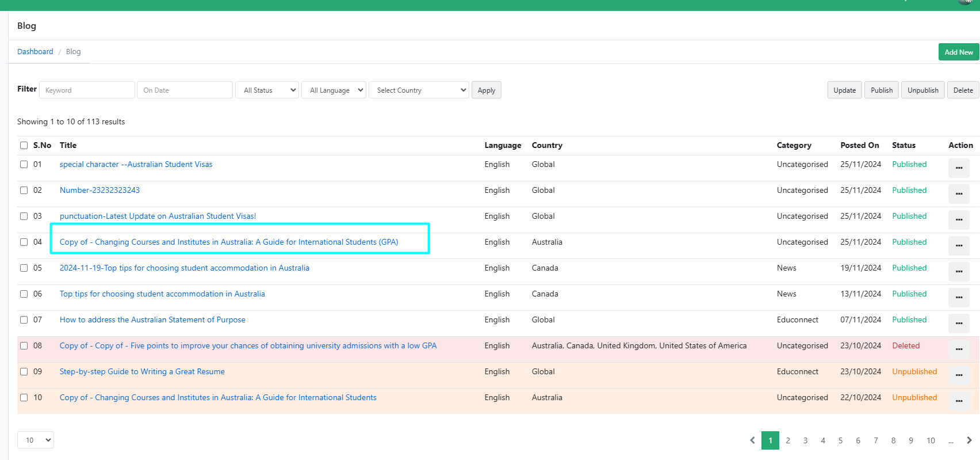The height and width of the screenshot is (460, 980).
Task: Jump to page 5 in pagination
Action: tap(840, 440)
